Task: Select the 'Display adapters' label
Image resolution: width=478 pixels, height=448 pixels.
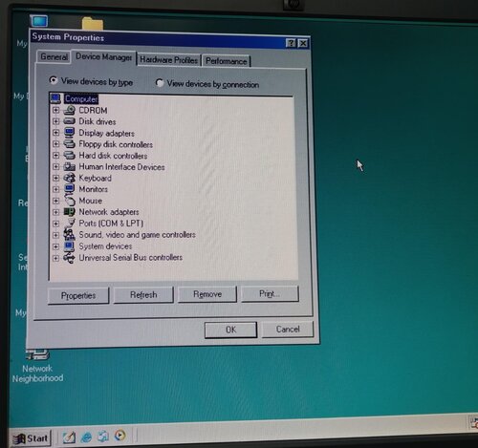Action: (106, 133)
